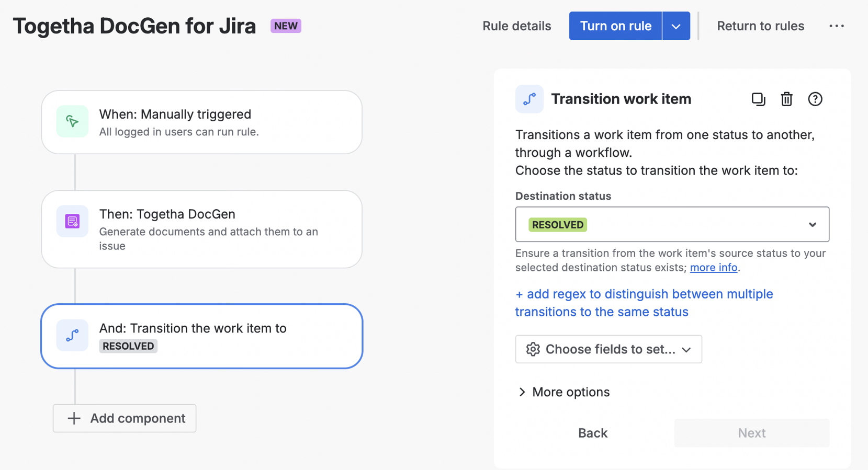Duplicate this component with the copy icon
The image size is (868, 470).
click(758, 99)
